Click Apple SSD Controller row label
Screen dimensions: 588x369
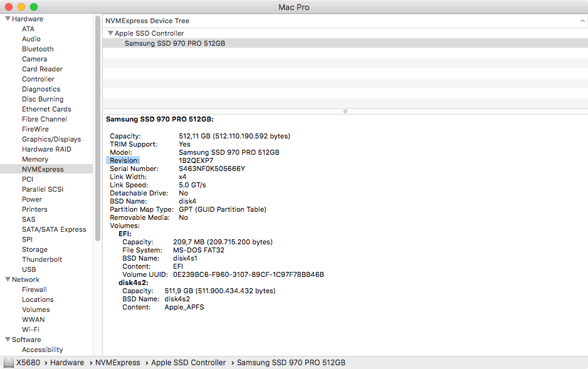pyautogui.click(x=149, y=33)
